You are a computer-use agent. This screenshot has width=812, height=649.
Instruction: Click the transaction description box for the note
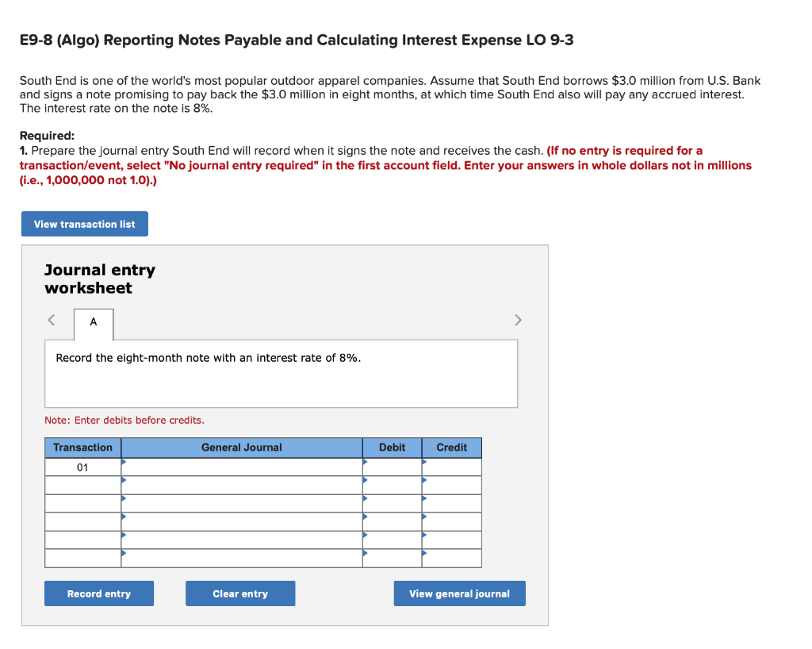(281, 373)
